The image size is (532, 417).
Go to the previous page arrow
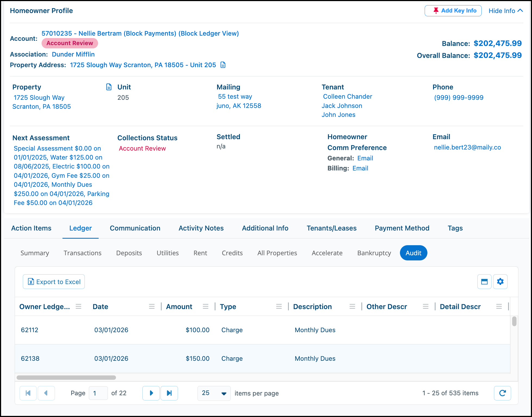click(x=46, y=393)
